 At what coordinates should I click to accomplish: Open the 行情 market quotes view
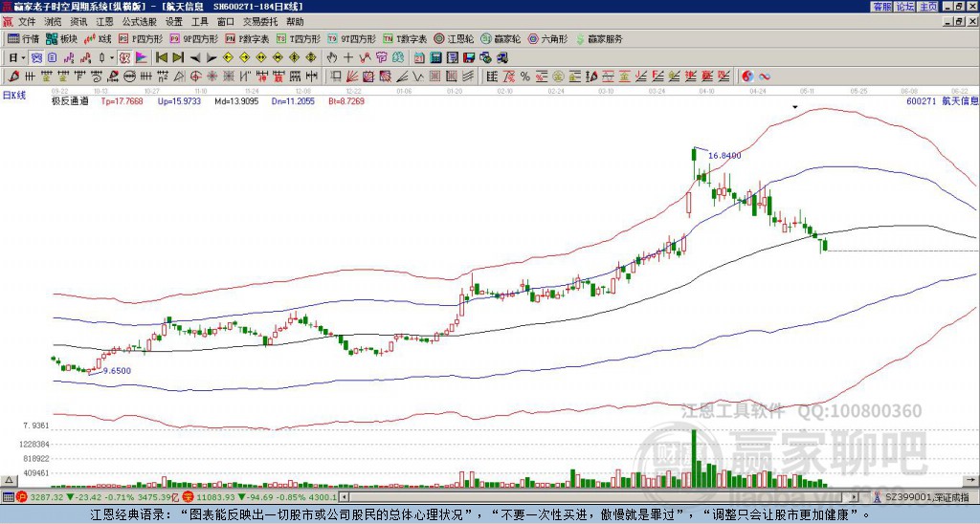[23, 39]
